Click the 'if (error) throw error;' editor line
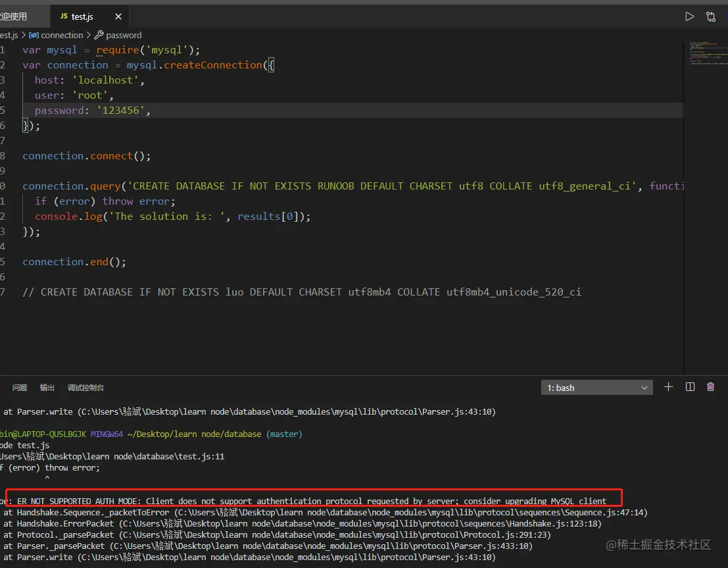Viewport: 728px width, 568px height. [x=105, y=201]
